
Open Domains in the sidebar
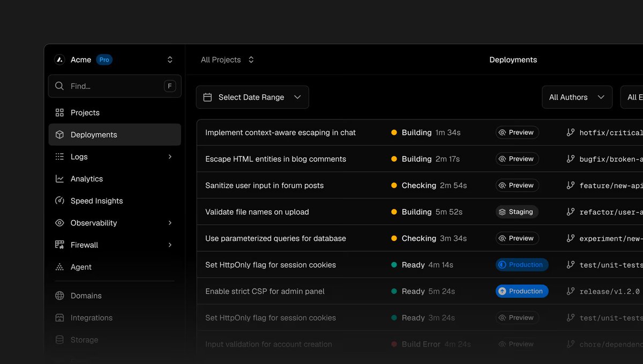115,295
